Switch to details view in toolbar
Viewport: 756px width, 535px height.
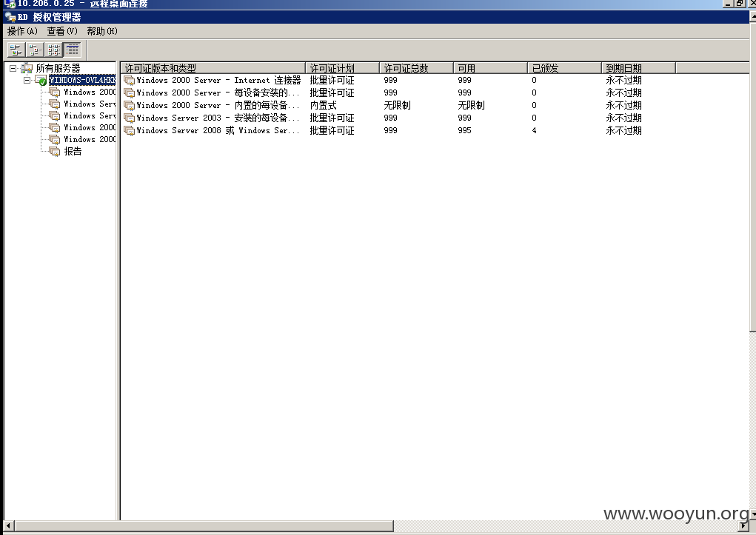click(x=73, y=50)
